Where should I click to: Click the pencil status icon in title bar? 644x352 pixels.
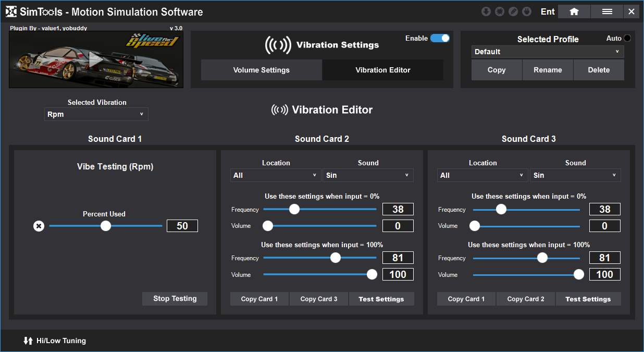[513, 11]
